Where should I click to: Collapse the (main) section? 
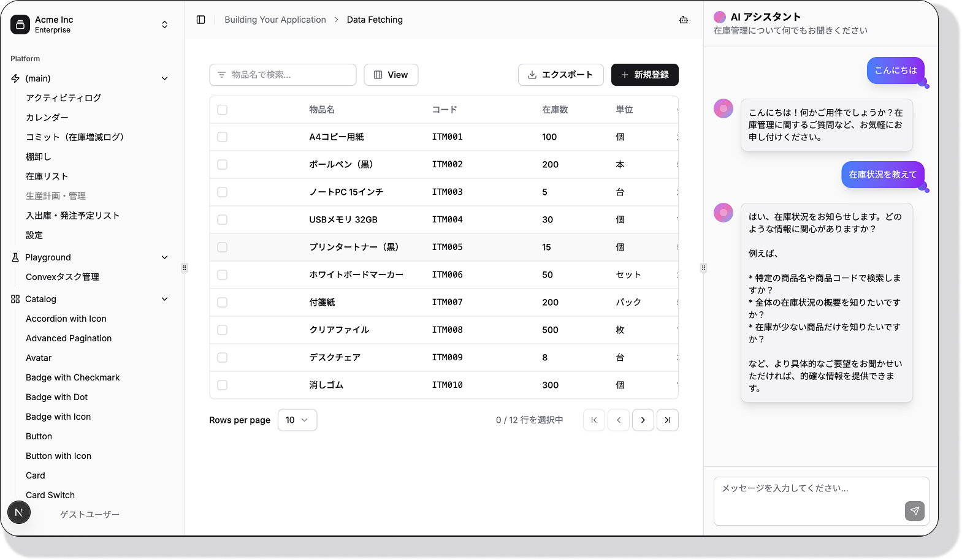pos(164,78)
